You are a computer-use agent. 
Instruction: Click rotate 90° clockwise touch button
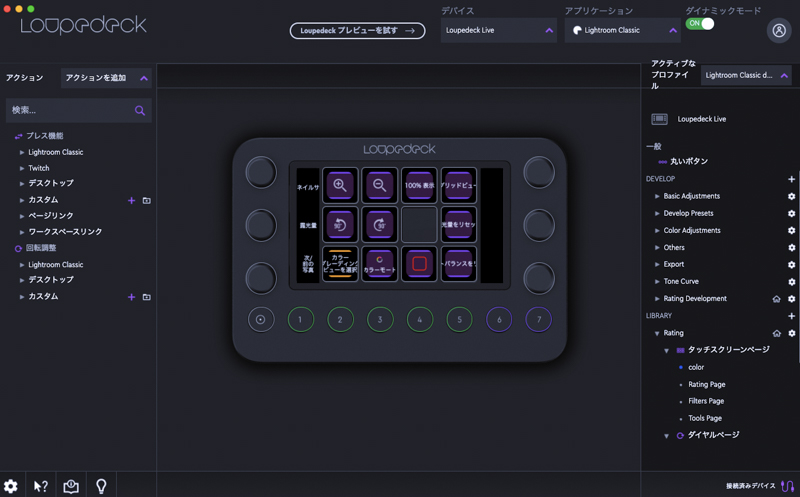[379, 225]
